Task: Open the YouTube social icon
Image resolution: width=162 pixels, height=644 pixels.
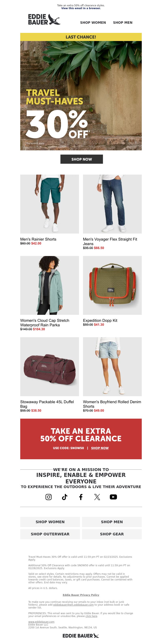Action: click(x=113, y=497)
